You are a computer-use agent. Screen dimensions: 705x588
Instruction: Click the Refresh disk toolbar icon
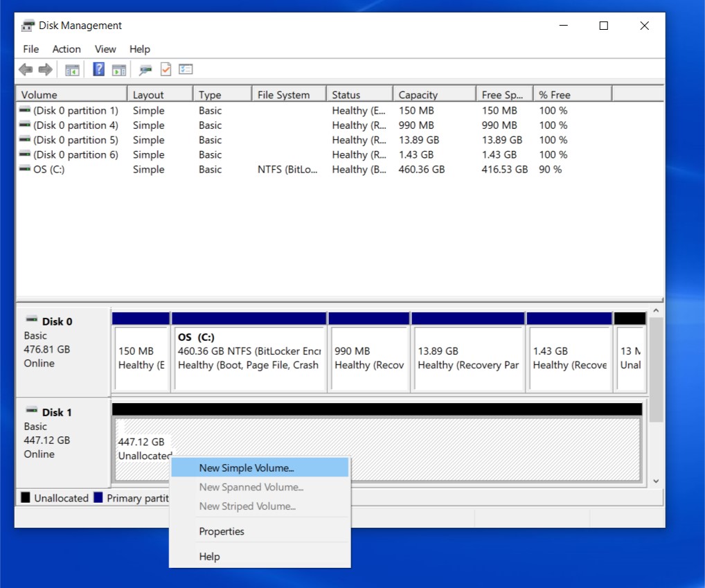[145, 69]
